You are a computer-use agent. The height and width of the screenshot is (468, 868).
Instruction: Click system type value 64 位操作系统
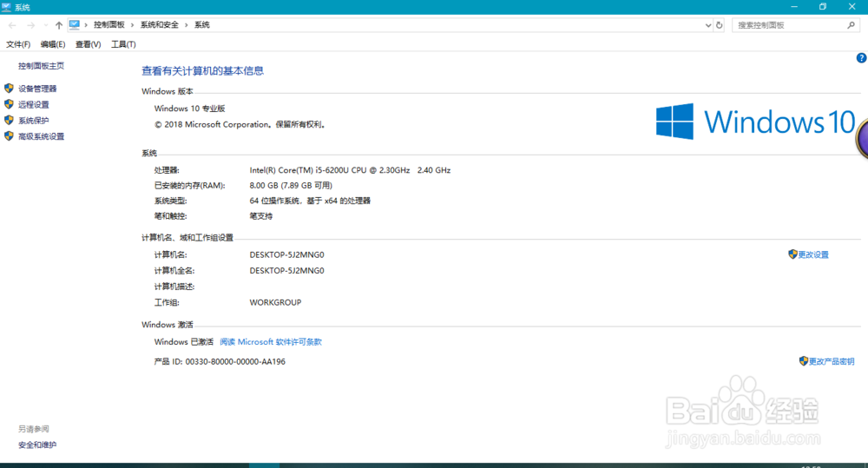coord(310,201)
